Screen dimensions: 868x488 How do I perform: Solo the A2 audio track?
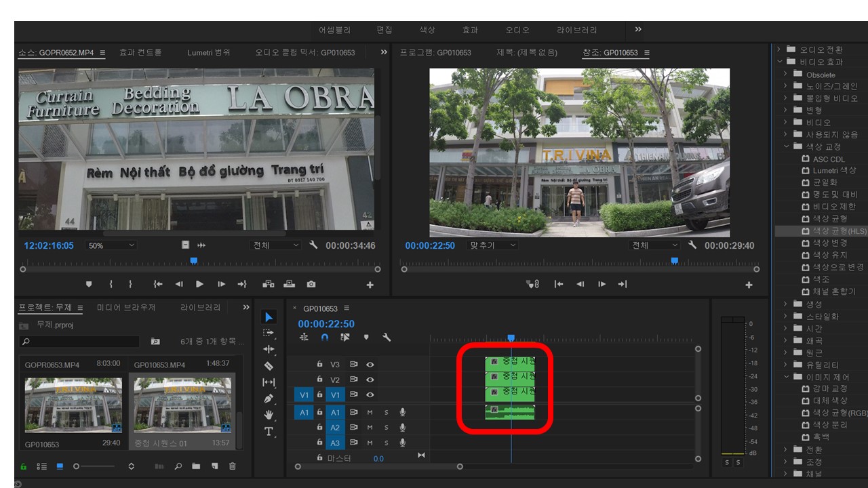[x=387, y=428]
